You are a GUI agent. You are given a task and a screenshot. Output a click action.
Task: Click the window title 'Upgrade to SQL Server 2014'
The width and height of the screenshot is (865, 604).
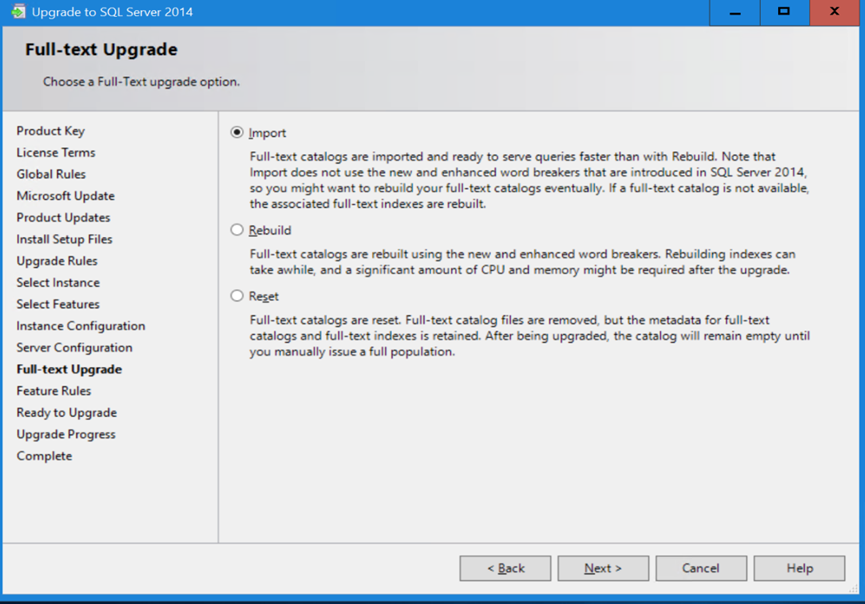coord(113,12)
